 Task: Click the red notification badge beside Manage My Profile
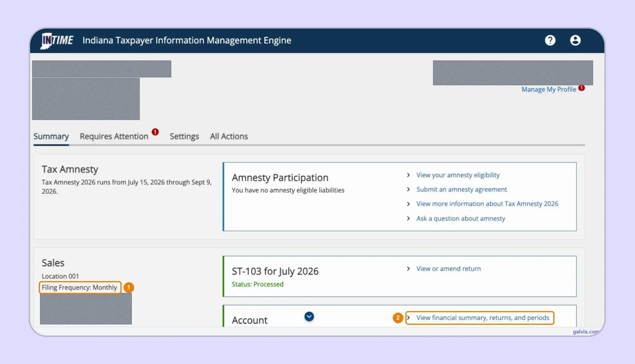[582, 88]
